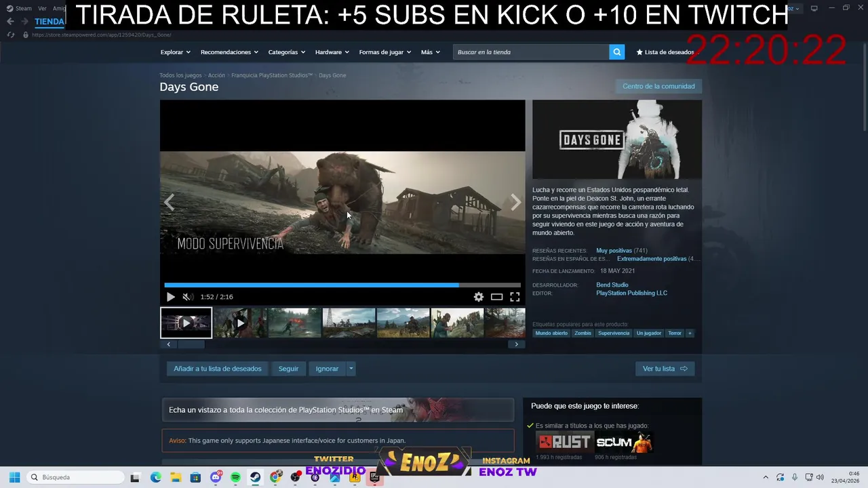The width and height of the screenshot is (868, 488).
Task: Open publisher PlayStation Publishing LLC
Action: click(x=631, y=293)
